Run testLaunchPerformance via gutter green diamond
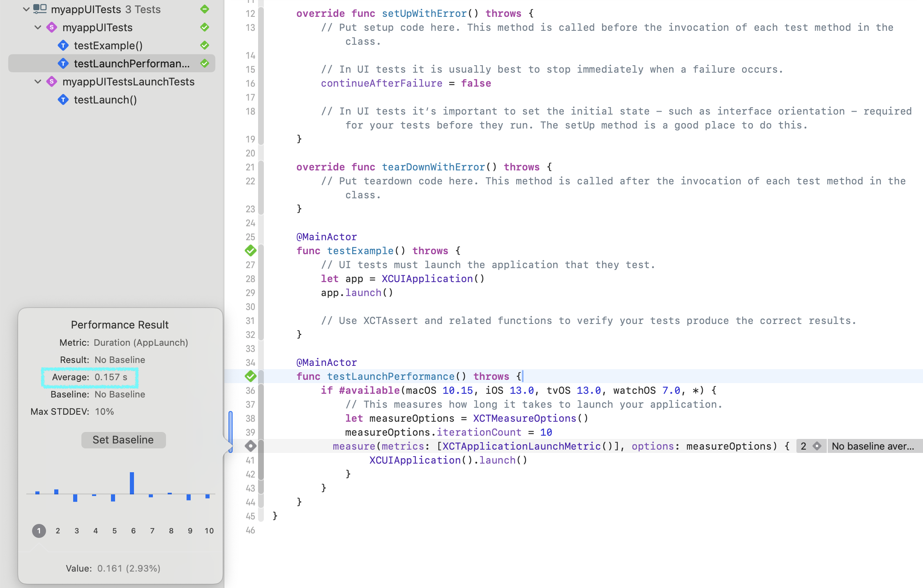923x588 pixels. 250,376
